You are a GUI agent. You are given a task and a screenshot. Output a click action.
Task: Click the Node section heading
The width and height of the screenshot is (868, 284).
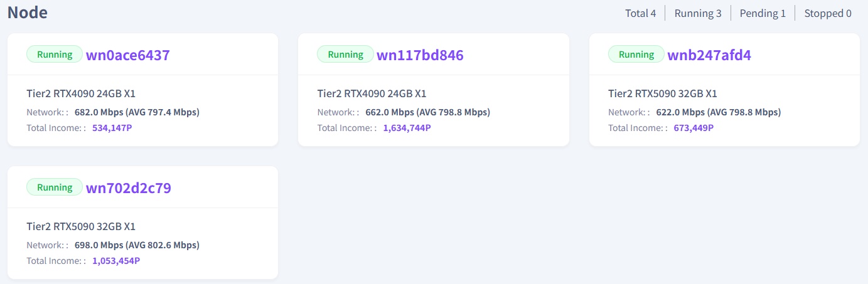click(28, 12)
